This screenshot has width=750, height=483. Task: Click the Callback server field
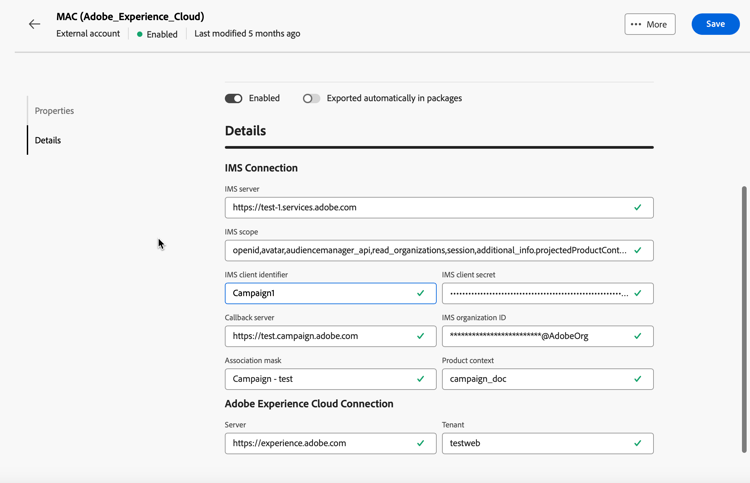coord(320,336)
